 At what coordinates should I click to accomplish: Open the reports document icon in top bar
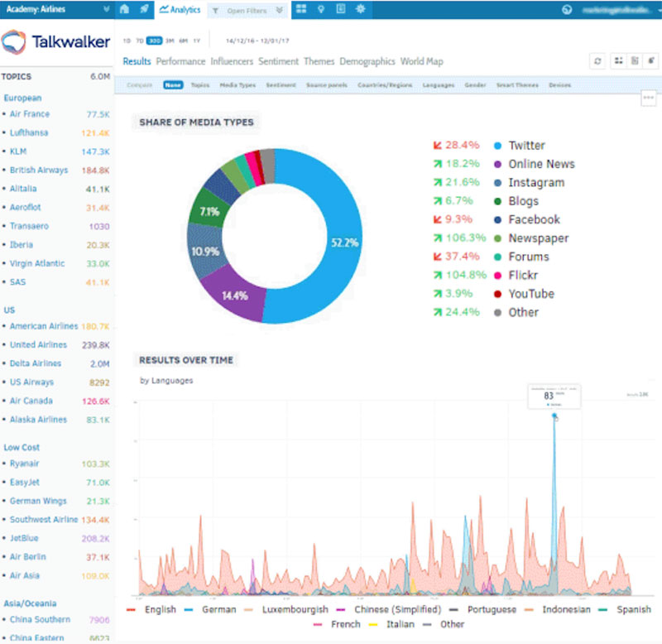[x=341, y=9]
